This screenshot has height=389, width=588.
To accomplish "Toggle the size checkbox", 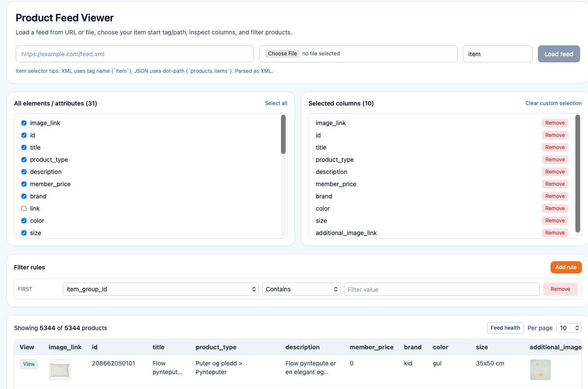I will pos(24,233).
